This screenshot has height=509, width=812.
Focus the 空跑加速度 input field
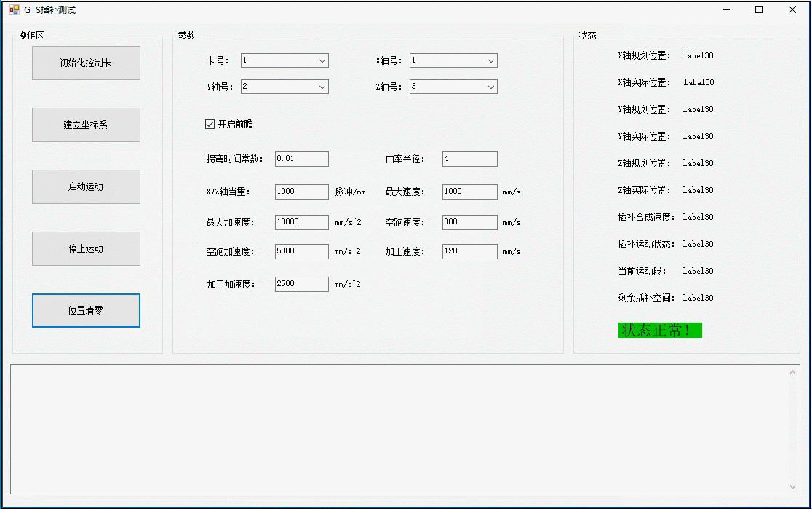coord(301,251)
